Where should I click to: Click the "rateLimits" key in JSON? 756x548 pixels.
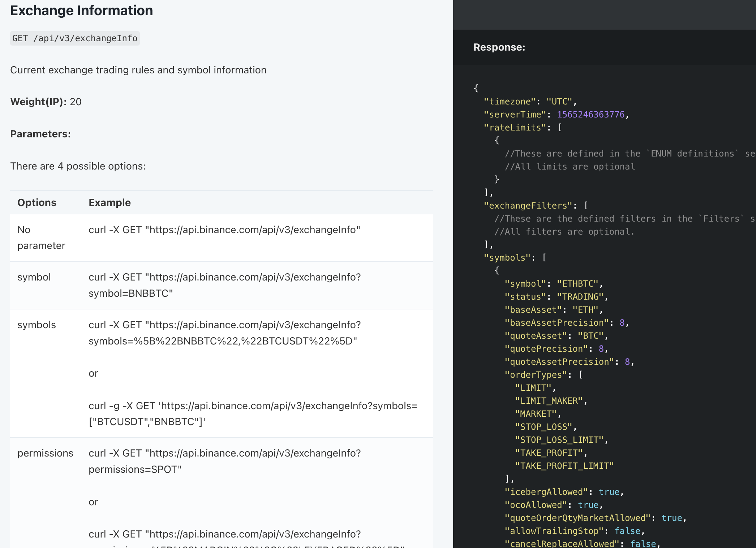[x=515, y=128]
